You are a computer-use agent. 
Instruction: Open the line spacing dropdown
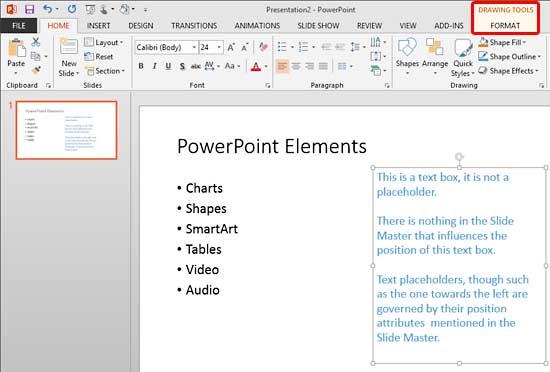coord(357,47)
